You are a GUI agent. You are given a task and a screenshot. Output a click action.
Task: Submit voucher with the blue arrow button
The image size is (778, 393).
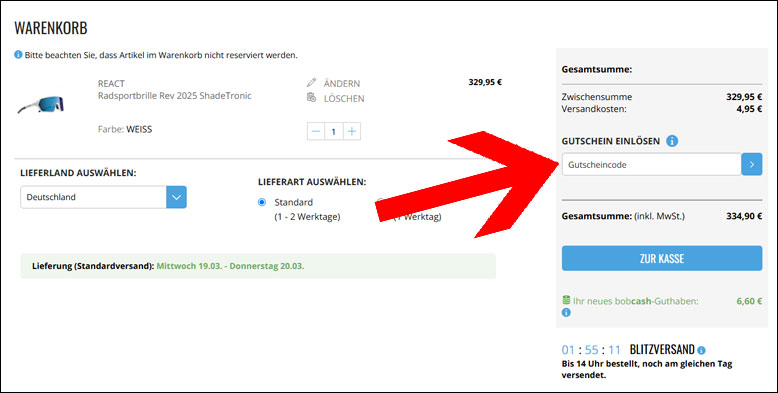[x=752, y=164]
